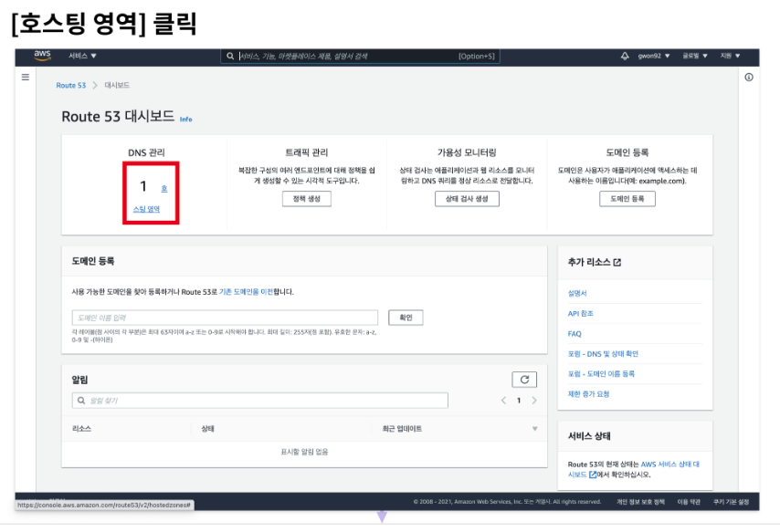This screenshot has height=532, width=780.
Task: Click the search magnifier icon in the header
Action: coord(230,57)
